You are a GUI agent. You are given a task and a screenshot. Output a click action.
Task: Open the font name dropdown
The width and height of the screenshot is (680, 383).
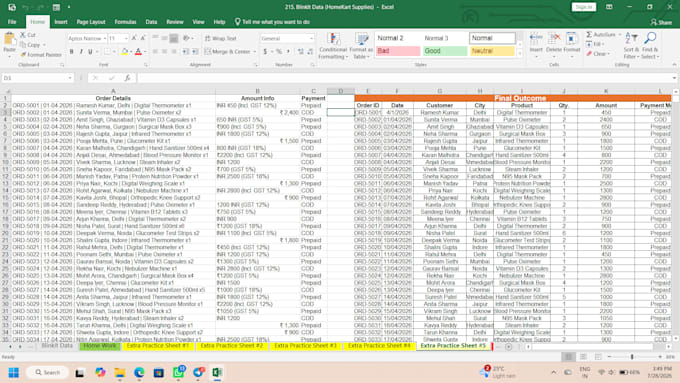[105, 39]
